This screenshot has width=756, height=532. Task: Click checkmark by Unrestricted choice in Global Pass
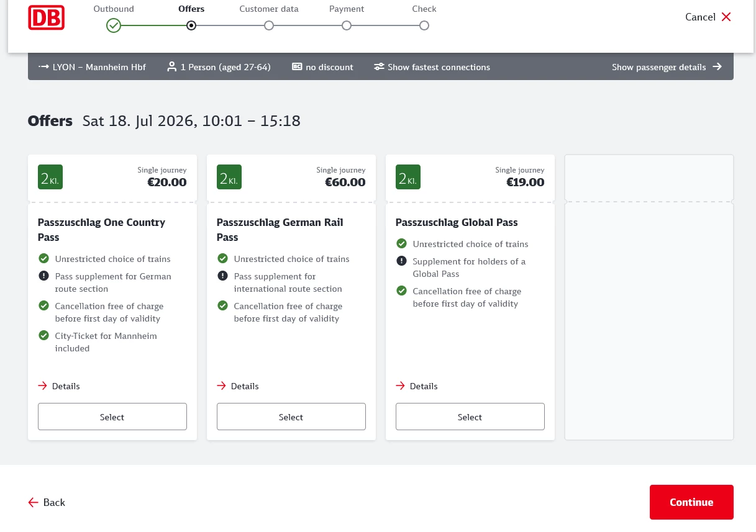click(x=401, y=243)
